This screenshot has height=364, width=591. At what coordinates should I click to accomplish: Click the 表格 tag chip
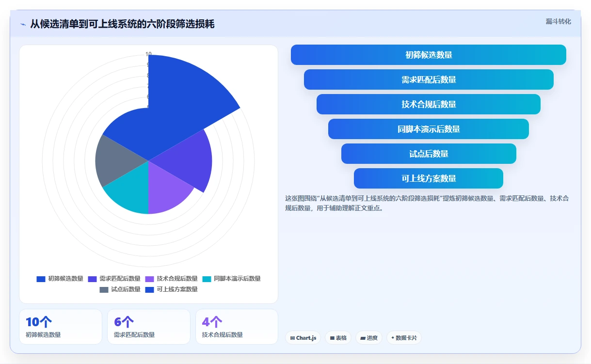tap(338, 338)
